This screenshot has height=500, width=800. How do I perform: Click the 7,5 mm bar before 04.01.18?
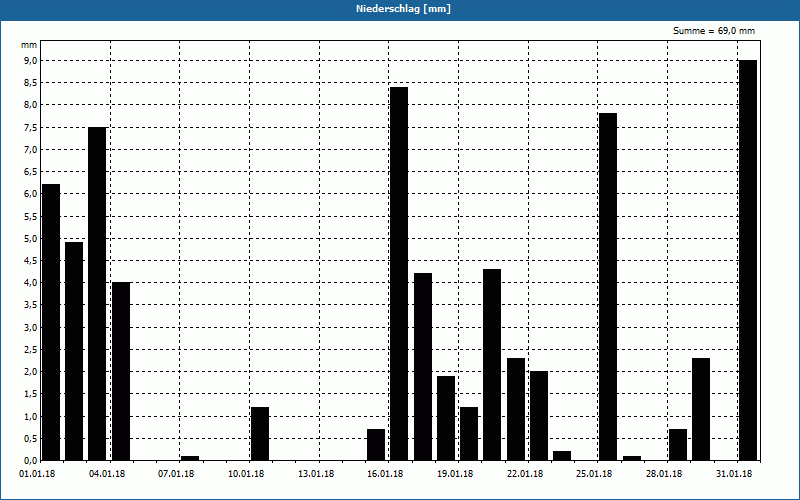point(97,294)
